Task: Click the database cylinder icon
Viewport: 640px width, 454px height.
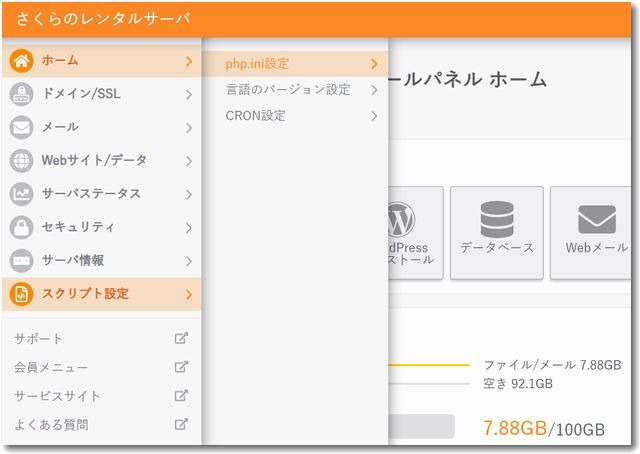Action: 497,219
